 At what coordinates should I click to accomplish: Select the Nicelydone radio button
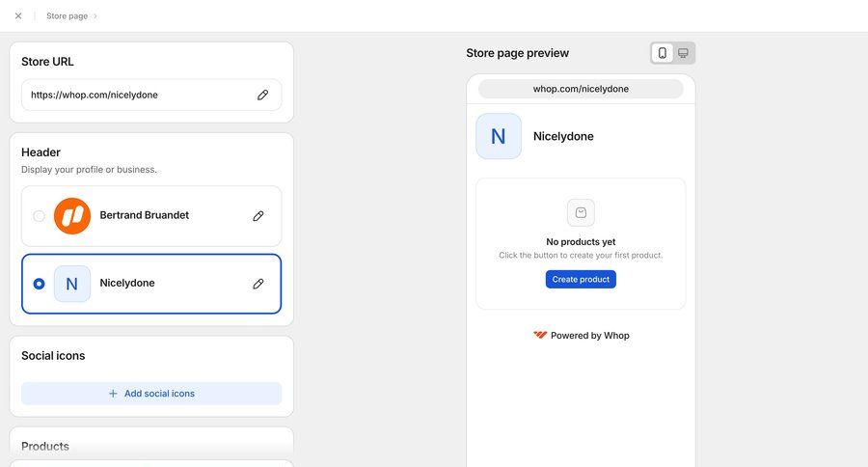[x=39, y=284]
